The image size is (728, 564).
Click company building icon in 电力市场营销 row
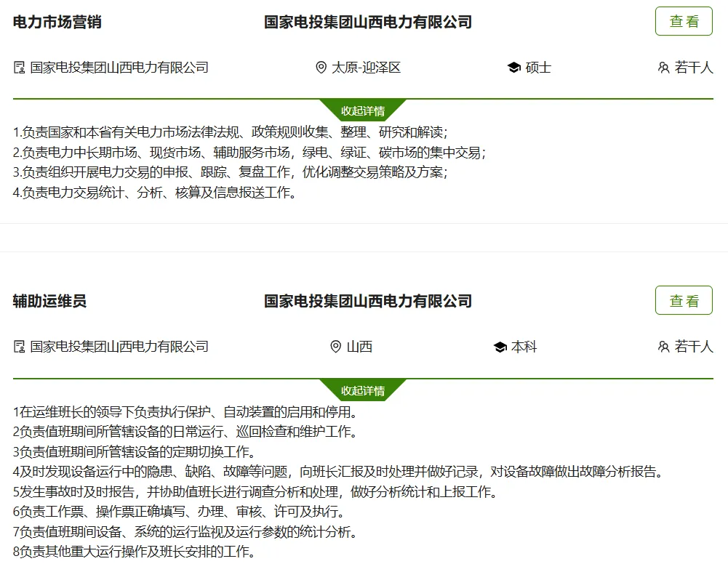click(19, 68)
